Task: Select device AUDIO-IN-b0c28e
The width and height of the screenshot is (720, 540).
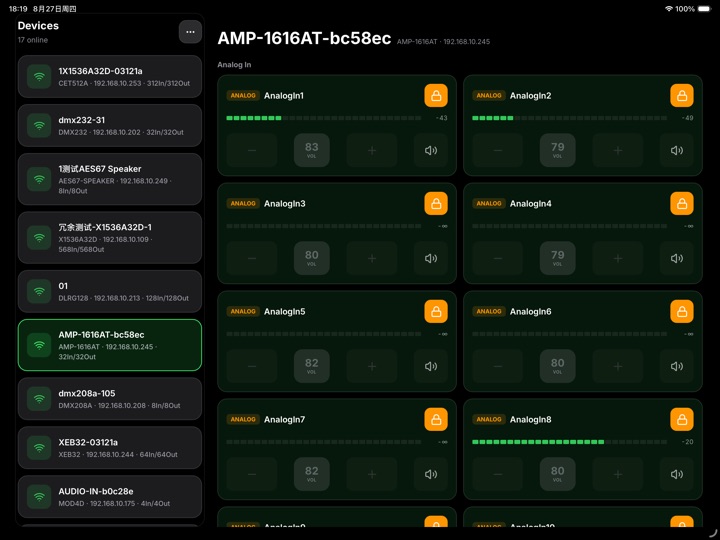Action: coord(110,497)
